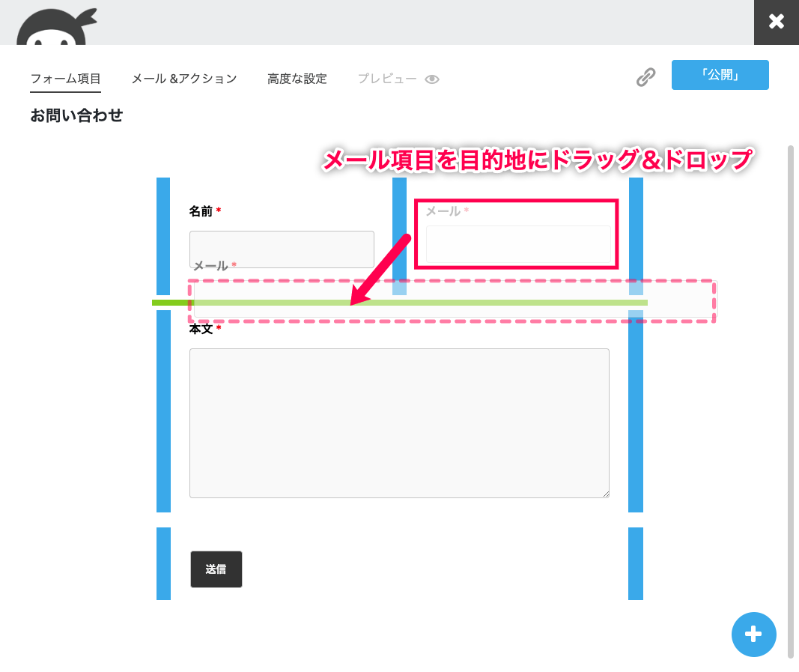
Task: Click the resize handle of the 本文 textarea
Action: [605, 494]
